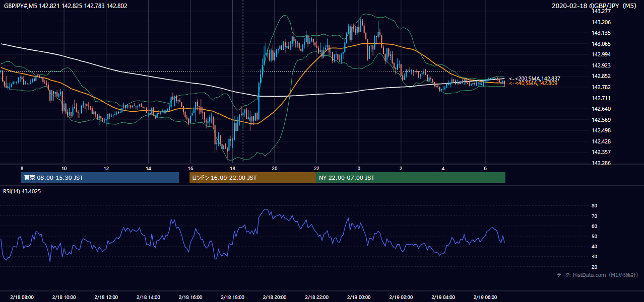Click the GBPJPY#,M5 chart header text
The width and height of the screenshot is (644, 302).
pos(65,6)
